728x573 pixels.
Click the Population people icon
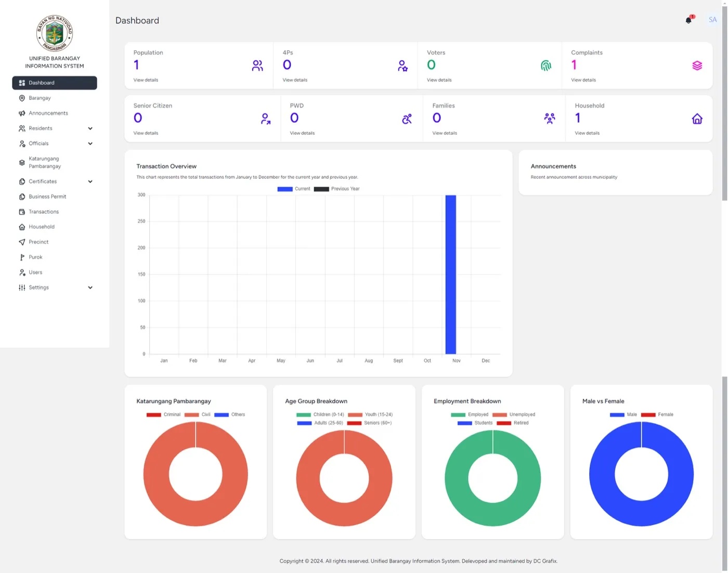click(x=257, y=66)
